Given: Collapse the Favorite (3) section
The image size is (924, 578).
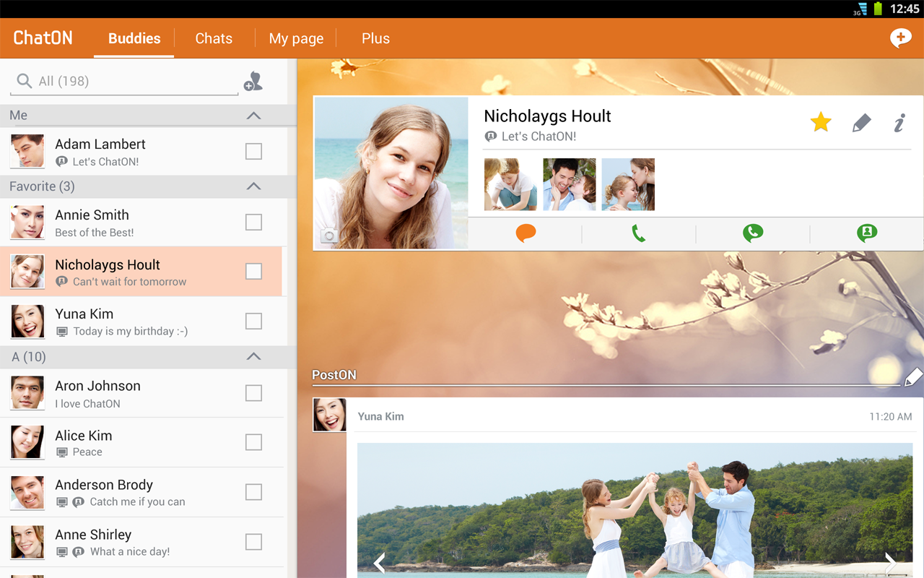Looking at the screenshot, I should click(x=253, y=186).
